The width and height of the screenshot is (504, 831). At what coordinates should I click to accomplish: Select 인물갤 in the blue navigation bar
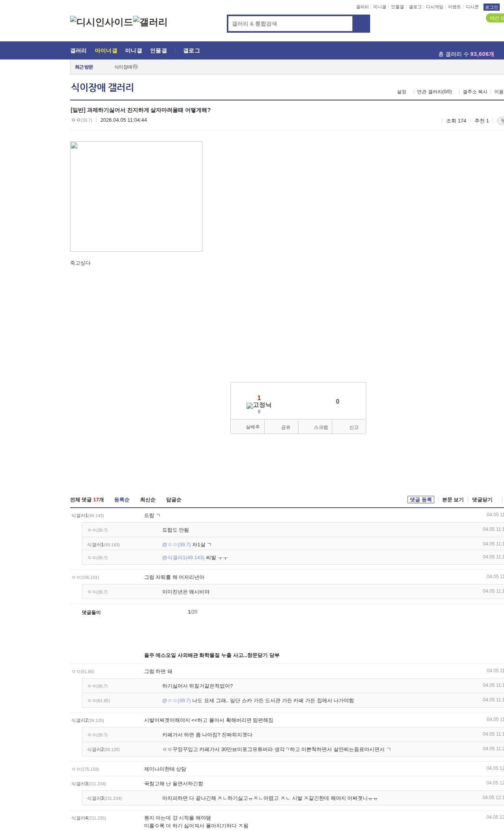pyautogui.click(x=158, y=51)
